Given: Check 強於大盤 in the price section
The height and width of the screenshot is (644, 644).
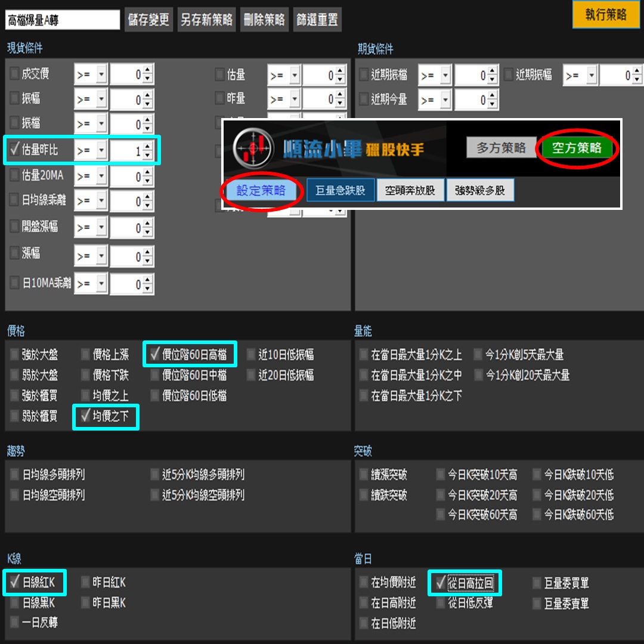Looking at the screenshot, I should (14, 354).
